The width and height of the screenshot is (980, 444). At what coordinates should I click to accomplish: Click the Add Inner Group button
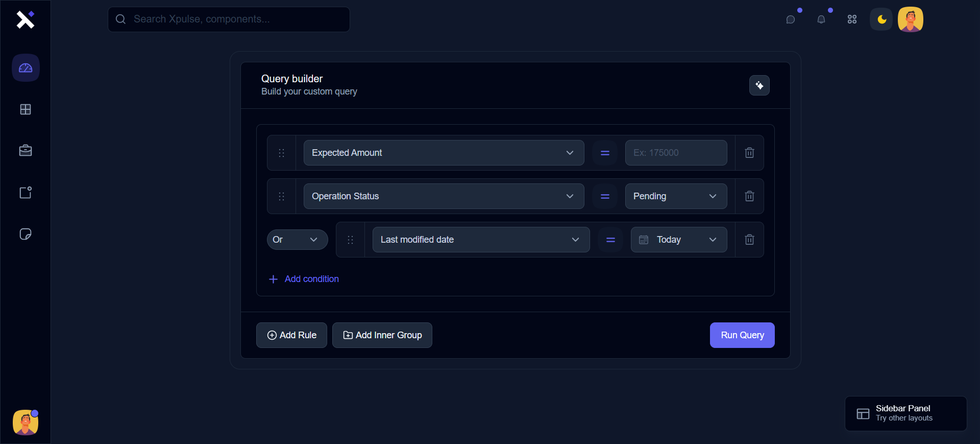click(382, 335)
